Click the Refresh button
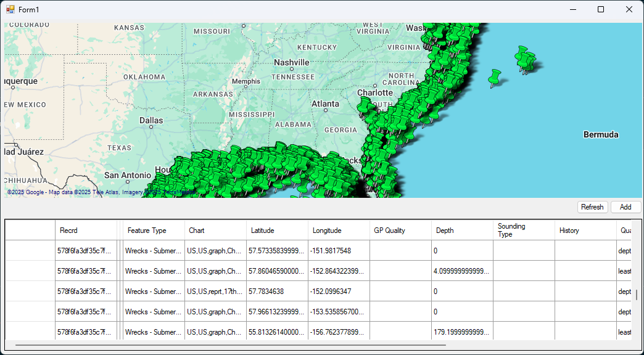 tap(592, 207)
